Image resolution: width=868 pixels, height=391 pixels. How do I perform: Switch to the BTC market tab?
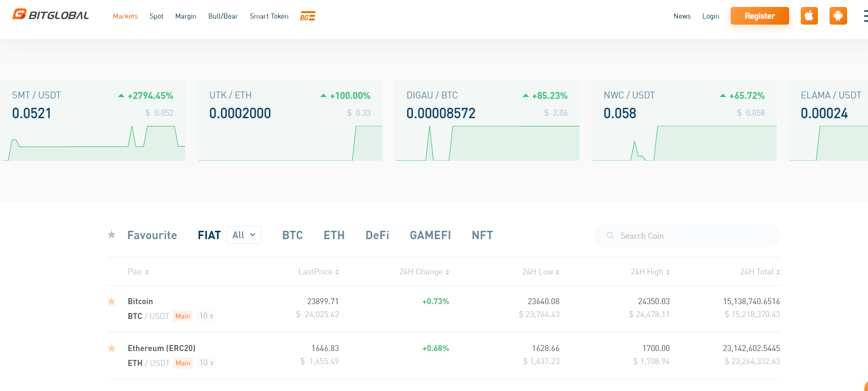coord(292,235)
